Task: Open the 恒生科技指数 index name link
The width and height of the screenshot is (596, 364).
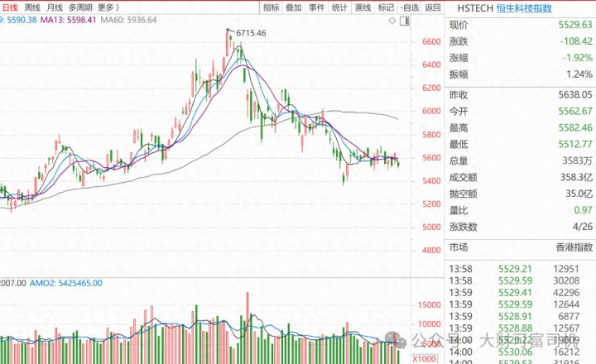Action: pos(524,8)
